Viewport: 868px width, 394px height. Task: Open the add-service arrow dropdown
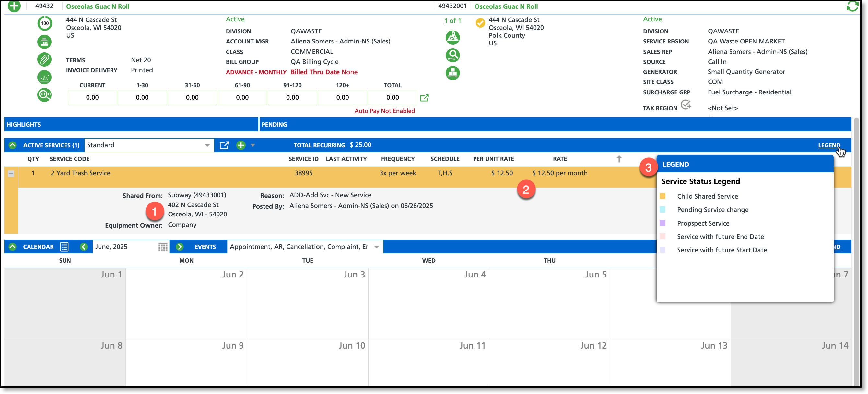(253, 145)
